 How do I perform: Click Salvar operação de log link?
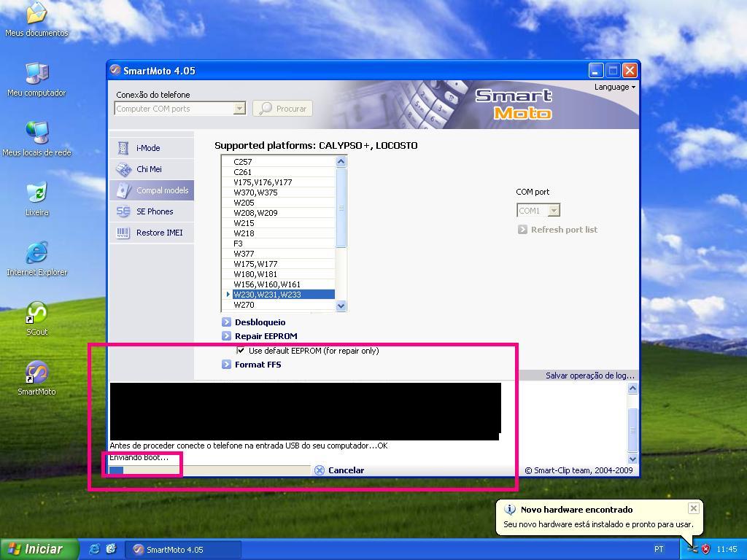[x=589, y=376]
